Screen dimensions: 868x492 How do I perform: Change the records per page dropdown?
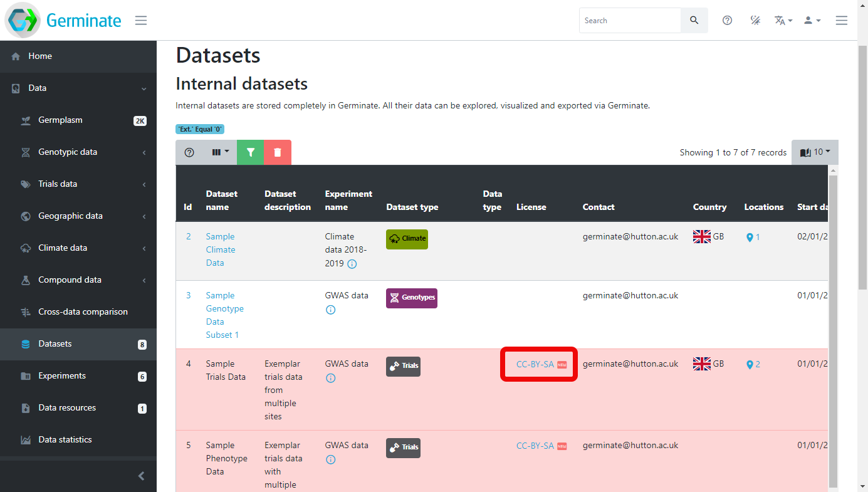(x=815, y=152)
